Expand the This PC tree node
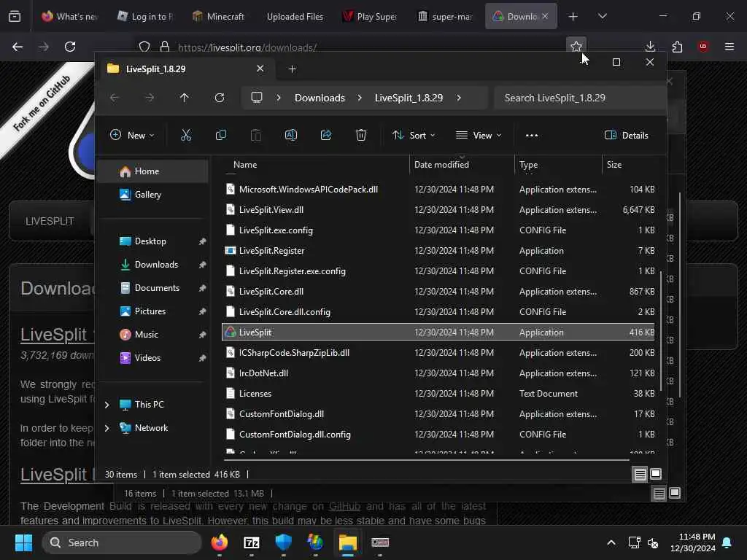This screenshot has width=747, height=560. click(107, 405)
